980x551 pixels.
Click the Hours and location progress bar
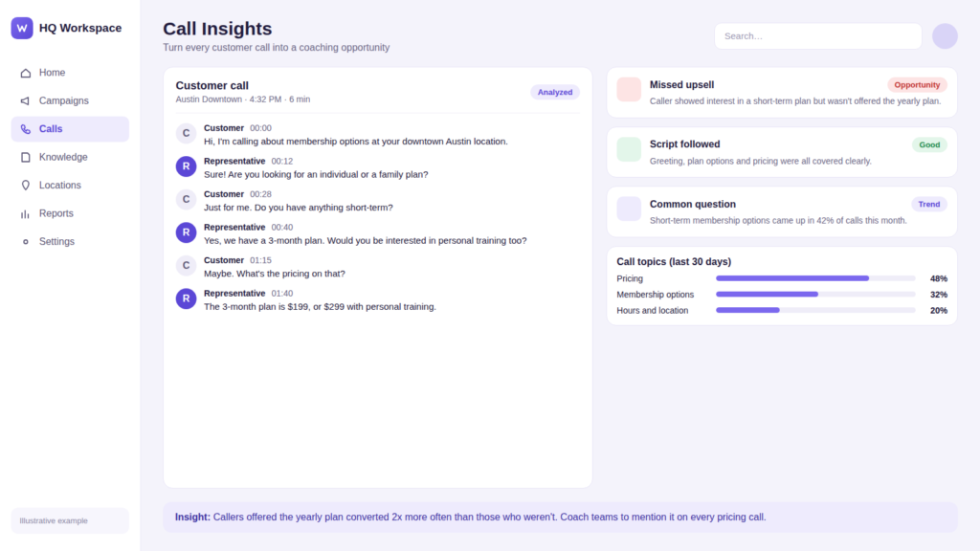point(815,311)
